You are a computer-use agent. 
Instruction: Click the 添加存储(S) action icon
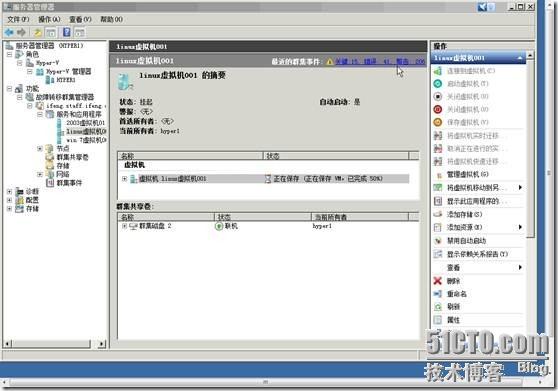click(438, 214)
